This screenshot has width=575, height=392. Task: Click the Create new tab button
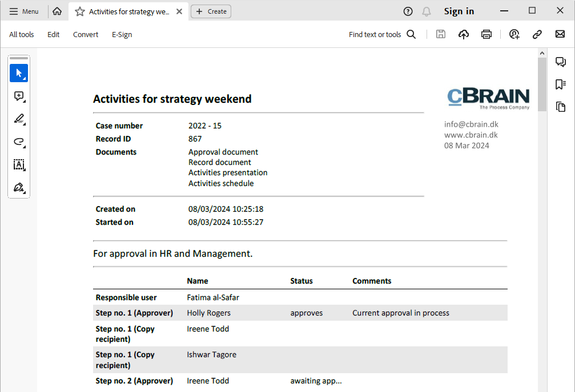coord(211,11)
